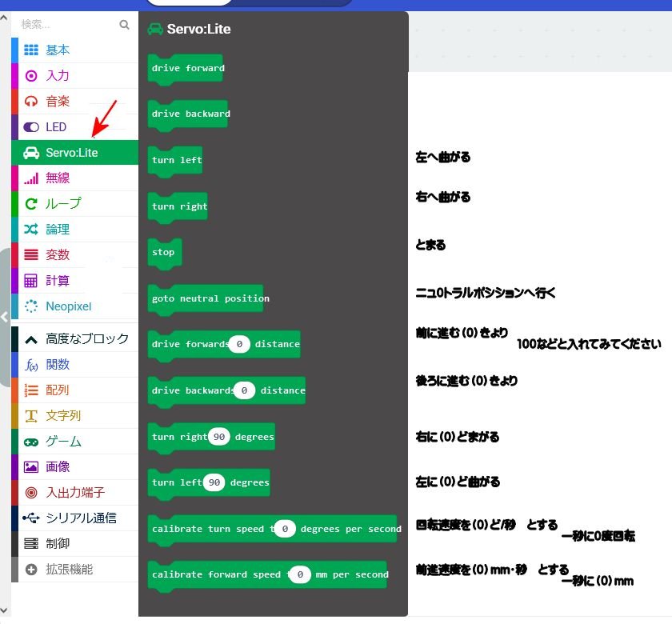Screen dimensions: 672x624
Task: Click the scrollbar down arrow at bottom-left
Action: click(5, 611)
